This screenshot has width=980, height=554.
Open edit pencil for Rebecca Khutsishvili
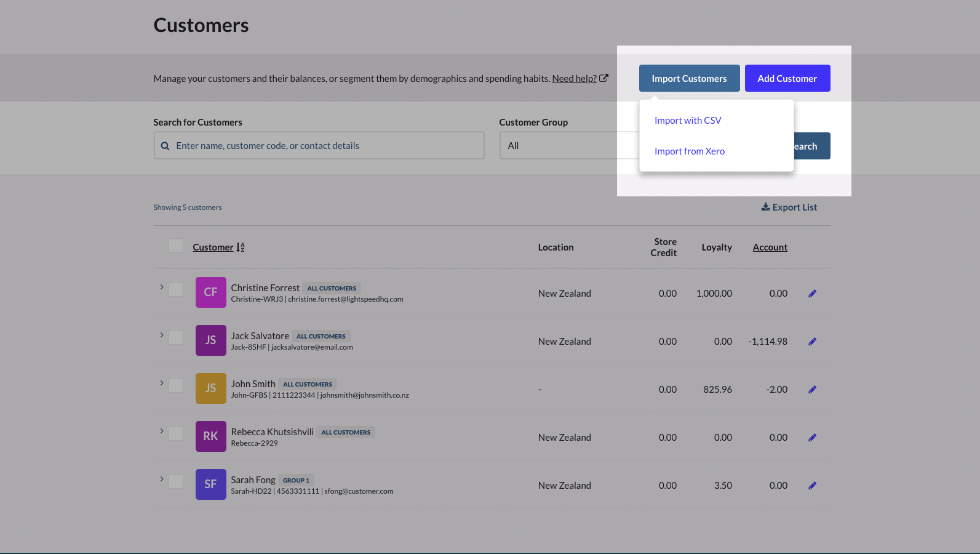[812, 438]
